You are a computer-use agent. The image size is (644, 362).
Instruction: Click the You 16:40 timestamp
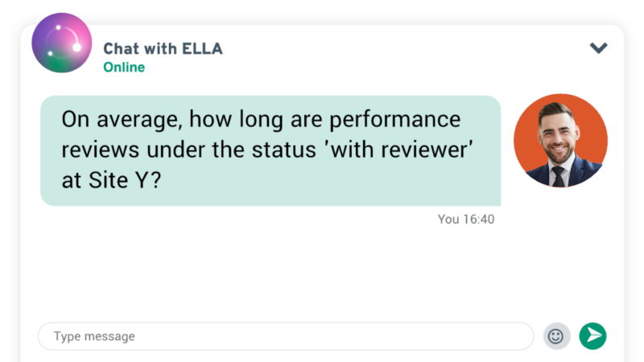click(x=466, y=219)
